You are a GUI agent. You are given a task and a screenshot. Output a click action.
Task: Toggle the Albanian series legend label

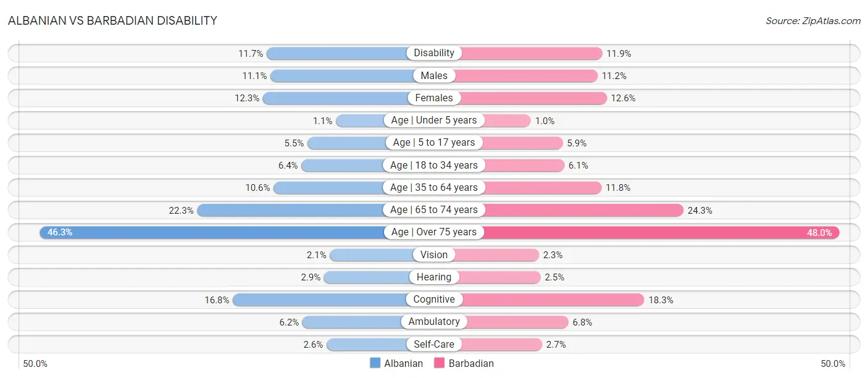click(403, 363)
